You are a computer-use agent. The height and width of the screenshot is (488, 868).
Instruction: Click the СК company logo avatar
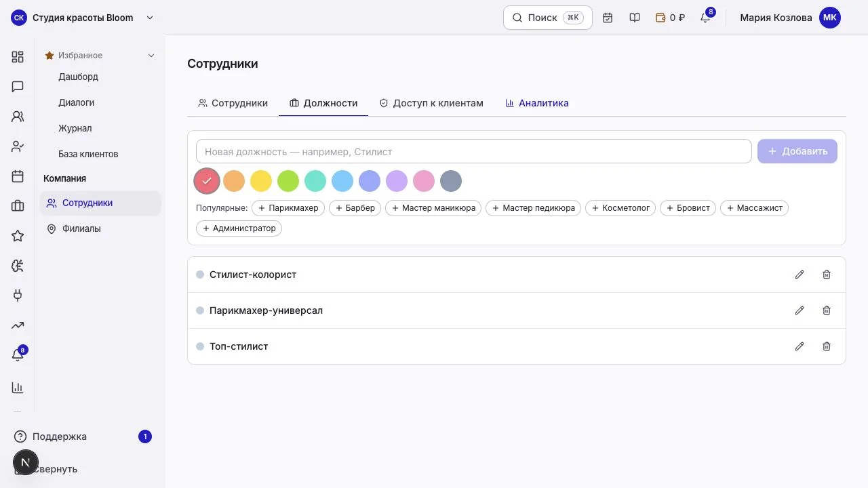click(19, 18)
